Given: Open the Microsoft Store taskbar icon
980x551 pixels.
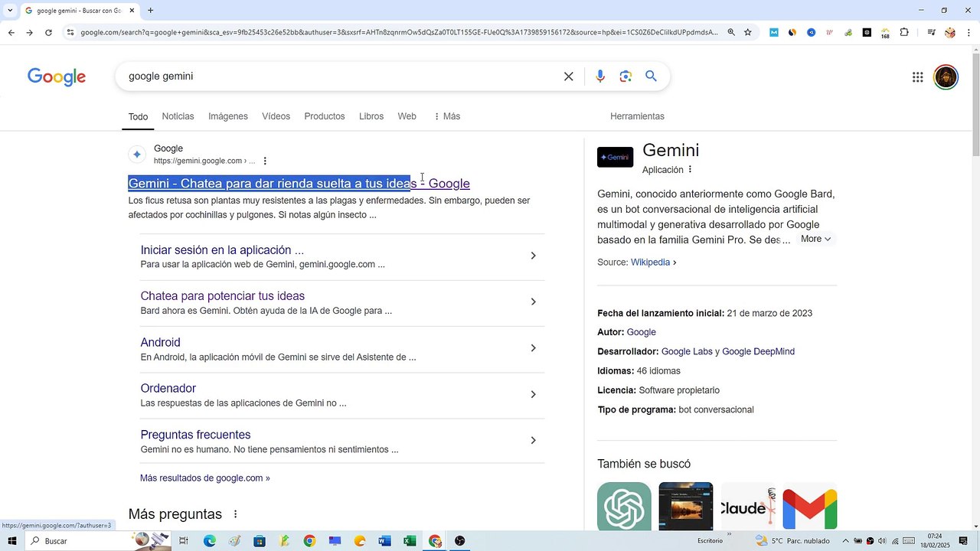Looking at the screenshot, I should (260, 541).
